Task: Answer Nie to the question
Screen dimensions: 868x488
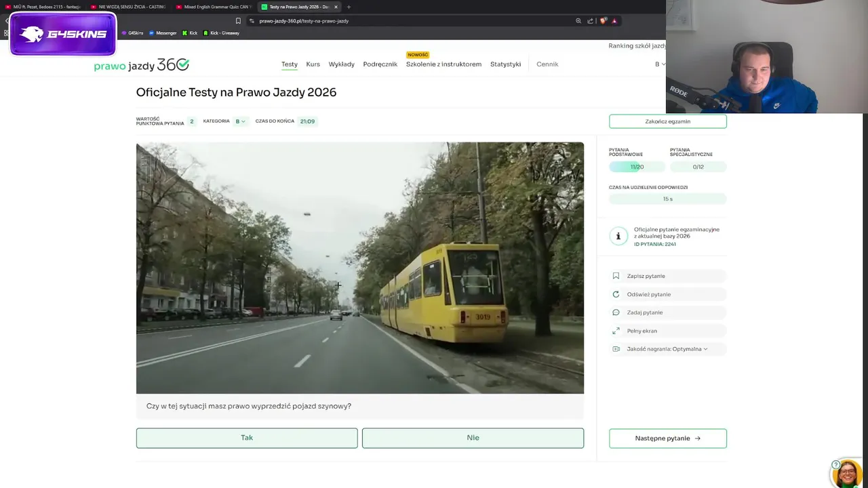Action: tap(473, 438)
